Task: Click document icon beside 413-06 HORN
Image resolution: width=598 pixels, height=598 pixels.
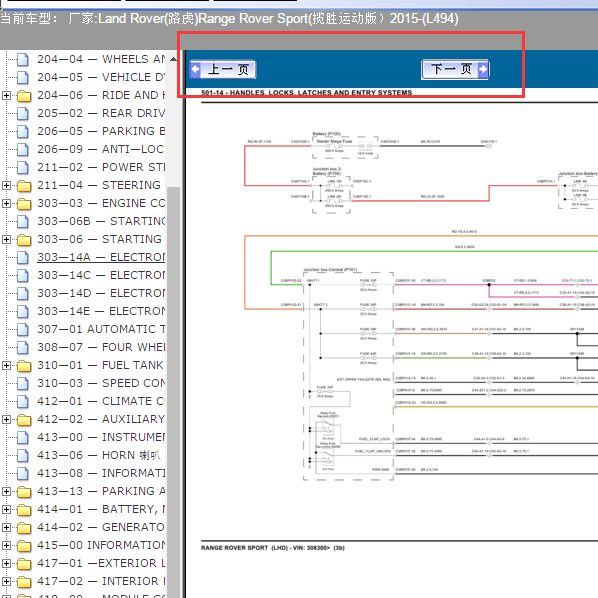Action: click(x=23, y=455)
